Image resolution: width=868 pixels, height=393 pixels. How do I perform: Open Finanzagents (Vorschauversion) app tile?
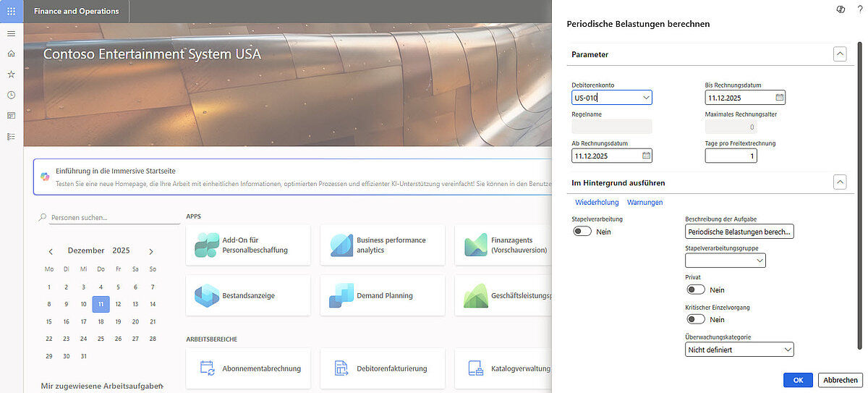(503, 245)
